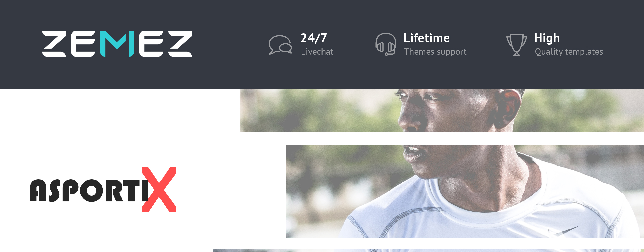Click the livechat speech bubbles icon
644x252 pixels.
click(x=280, y=45)
